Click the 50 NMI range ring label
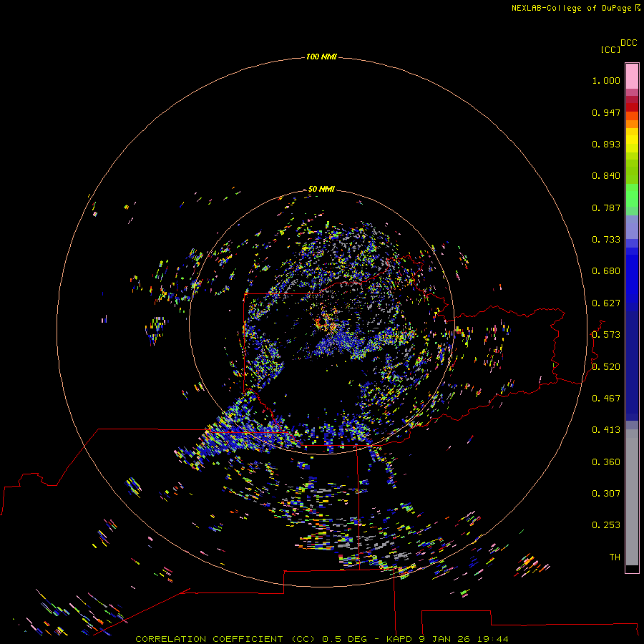Image resolution: width=644 pixels, height=644 pixels. tap(321, 189)
